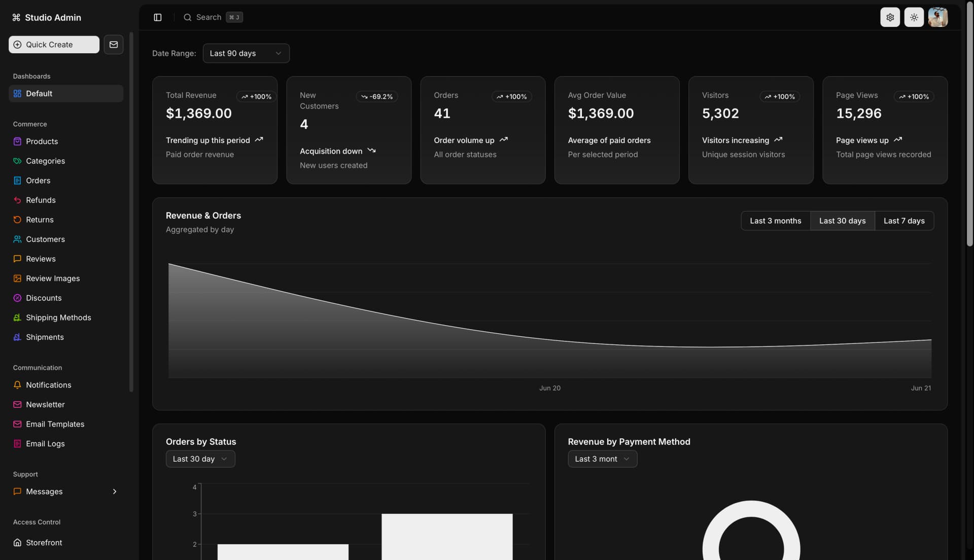Image resolution: width=974 pixels, height=560 pixels.
Task: Go to Orders in the sidebar
Action: 66,181
